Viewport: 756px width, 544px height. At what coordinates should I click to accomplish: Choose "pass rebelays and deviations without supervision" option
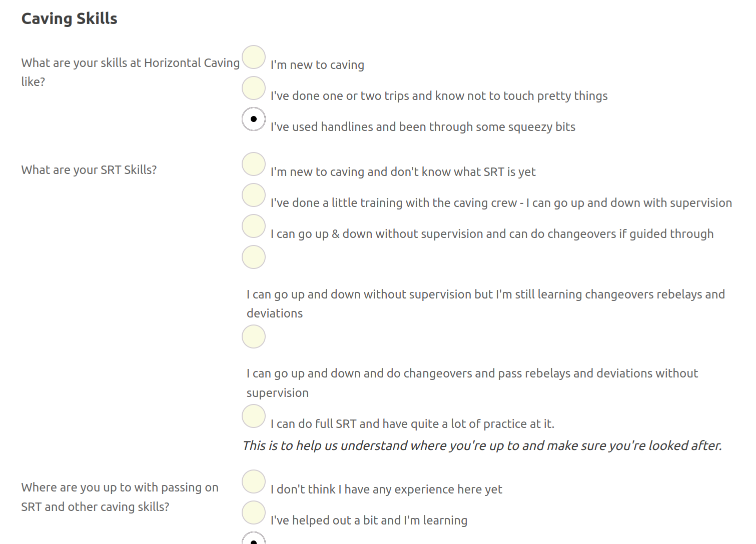253,336
